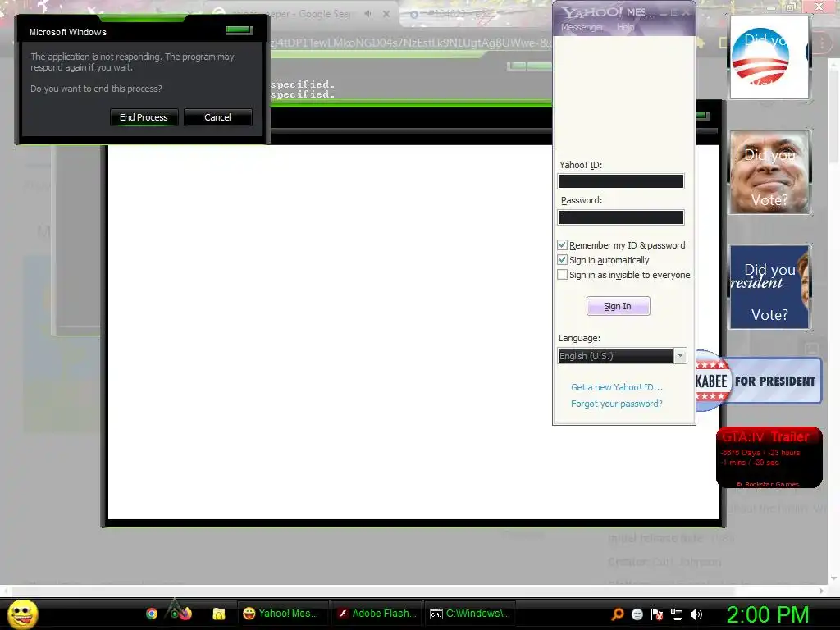This screenshot has width=840, height=630.
Task: Click the browser horizontal scrollbar
Action: pyautogui.click(x=375, y=591)
